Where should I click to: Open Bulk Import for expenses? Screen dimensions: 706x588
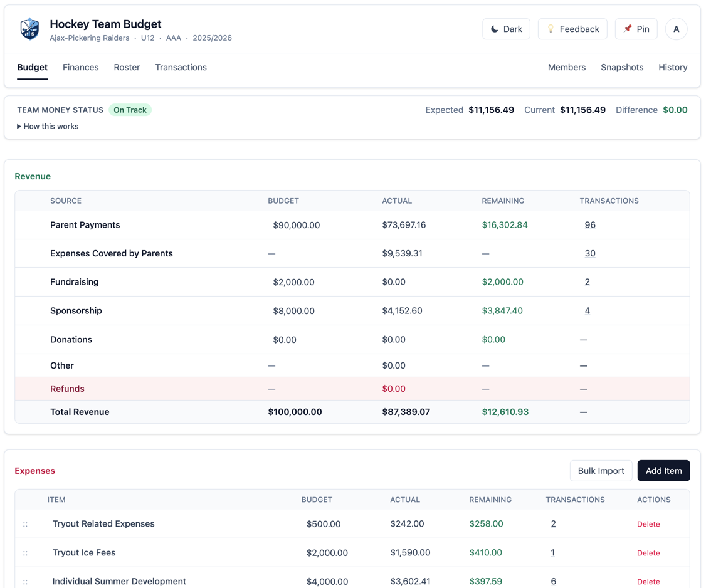point(601,470)
